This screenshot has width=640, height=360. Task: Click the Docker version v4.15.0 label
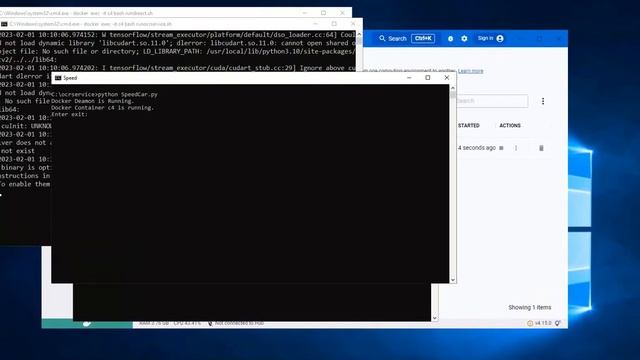[x=543, y=323]
